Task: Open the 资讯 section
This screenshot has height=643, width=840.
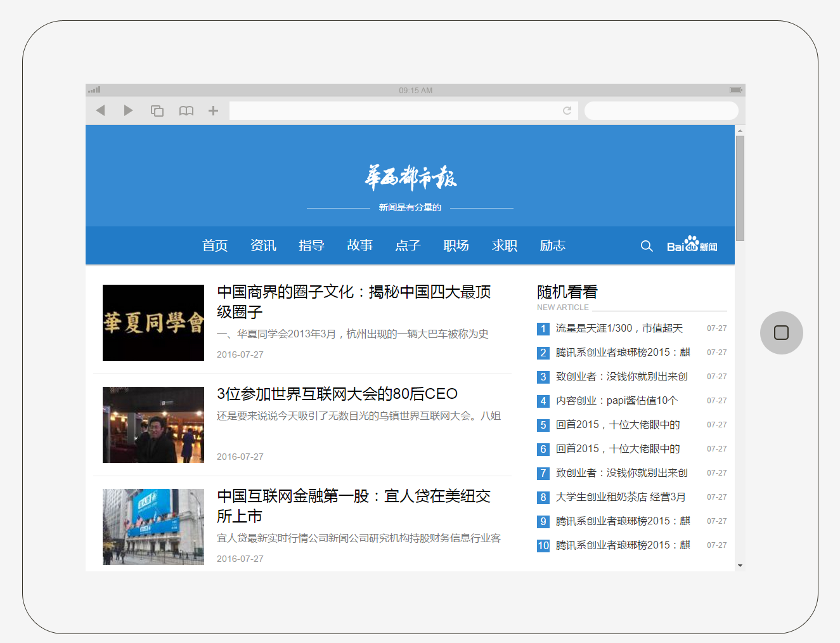Action: pyautogui.click(x=263, y=246)
